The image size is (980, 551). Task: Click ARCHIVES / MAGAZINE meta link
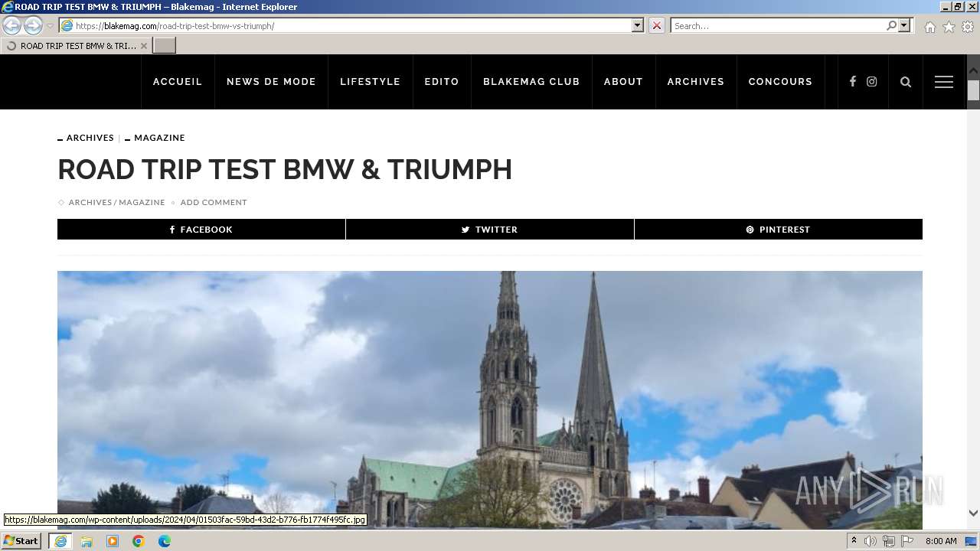[116, 202]
